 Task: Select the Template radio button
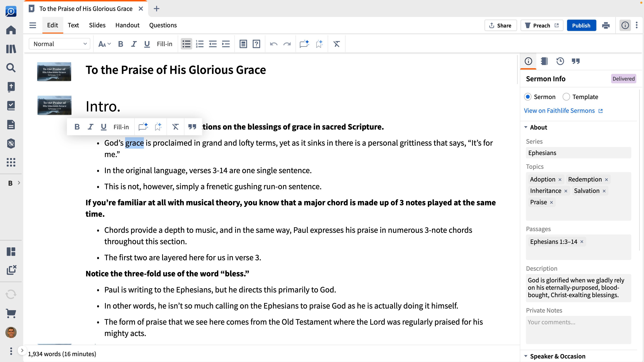(566, 97)
